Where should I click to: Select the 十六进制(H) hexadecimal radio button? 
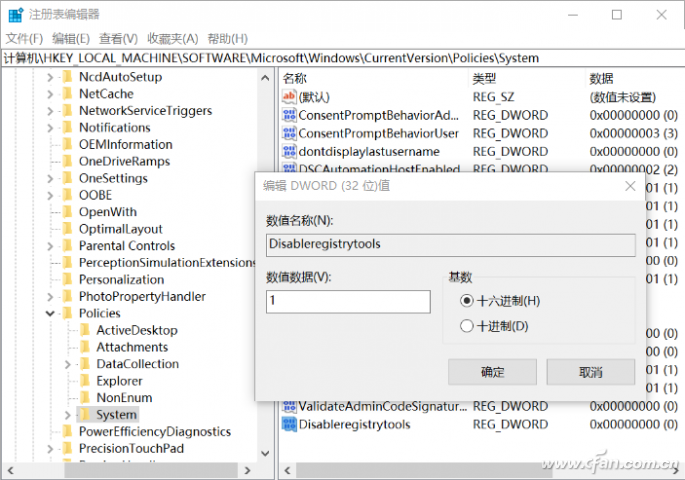[466, 301]
